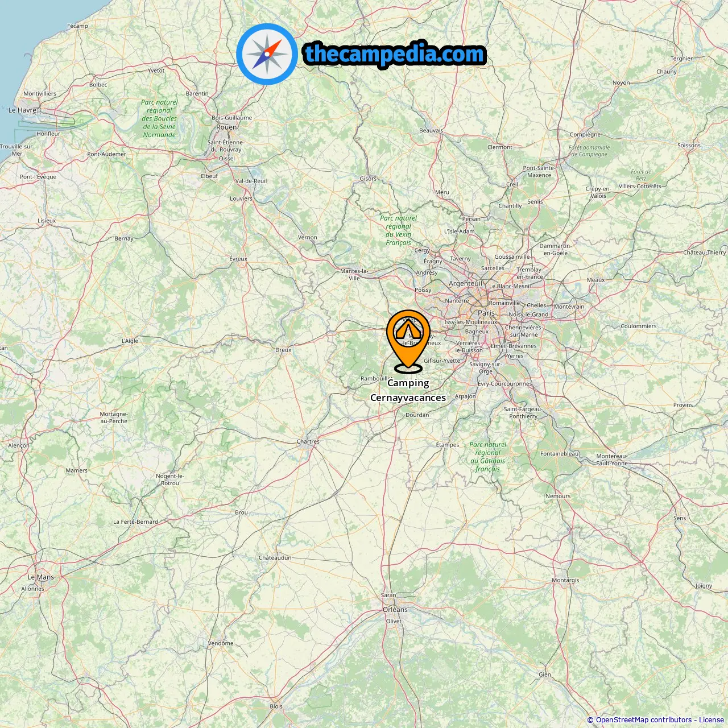Image resolution: width=728 pixels, height=728 pixels.
Task: Click the Le Mans city label
Action: point(41,577)
